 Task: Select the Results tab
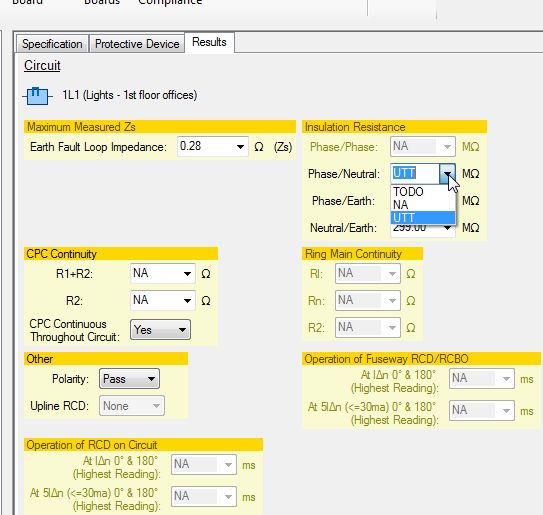coord(209,42)
